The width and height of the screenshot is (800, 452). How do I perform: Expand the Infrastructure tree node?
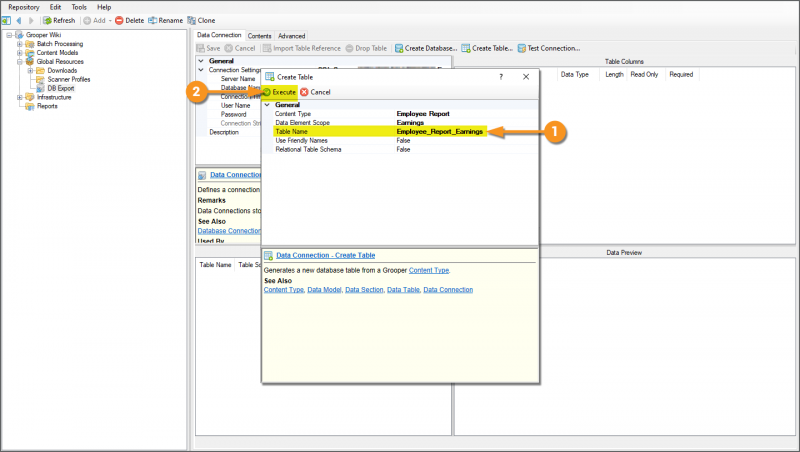pos(21,97)
